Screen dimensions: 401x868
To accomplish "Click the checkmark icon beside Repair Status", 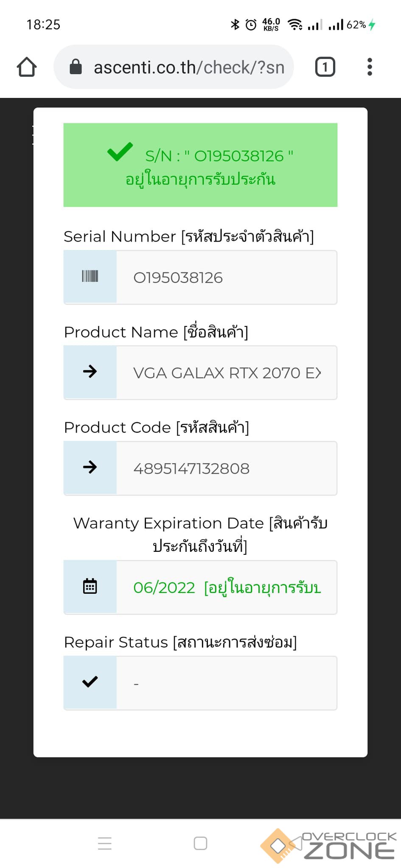I will (90, 682).
